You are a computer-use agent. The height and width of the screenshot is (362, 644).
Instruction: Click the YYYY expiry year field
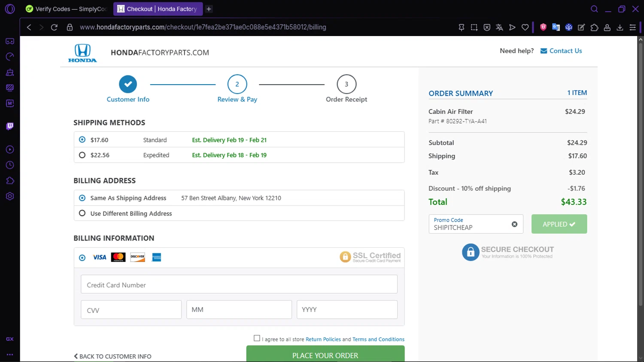click(x=347, y=310)
